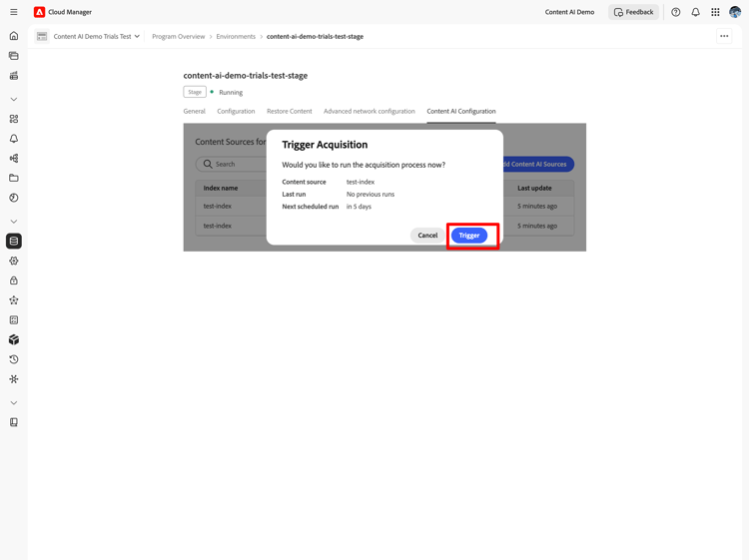Click the sidebar icon directly below Home
The image size is (749, 560).
point(14,56)
